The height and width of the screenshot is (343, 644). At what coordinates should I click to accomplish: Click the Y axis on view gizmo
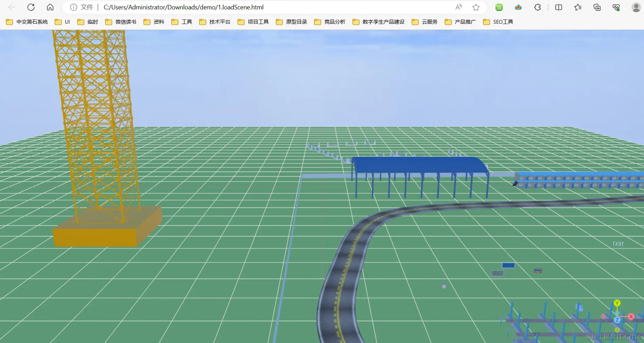coord(617,303)
